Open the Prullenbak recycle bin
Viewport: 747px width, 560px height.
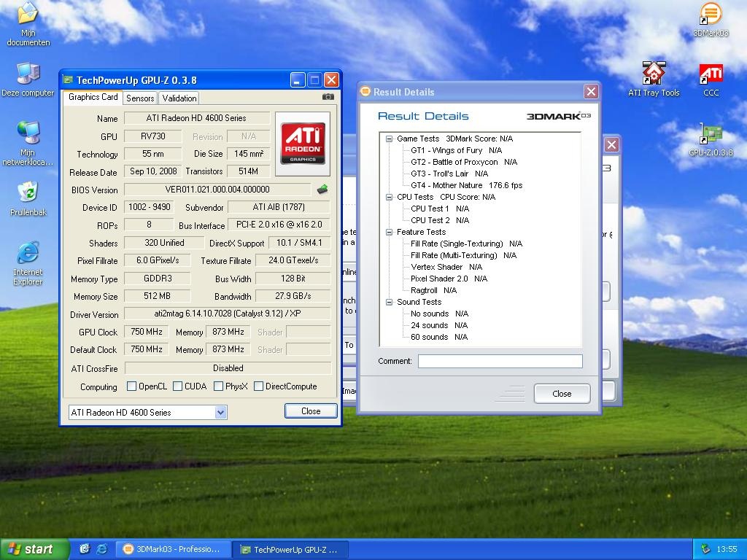(28, 192)
